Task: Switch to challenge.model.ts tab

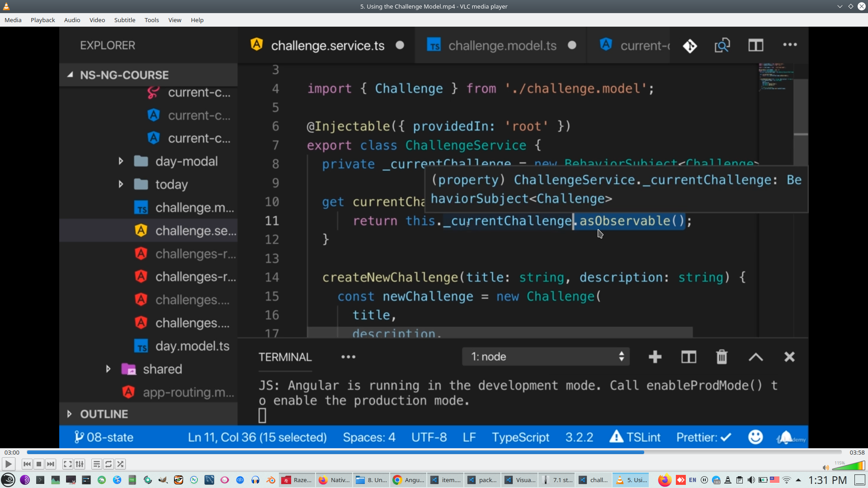Action: (502, 46)
